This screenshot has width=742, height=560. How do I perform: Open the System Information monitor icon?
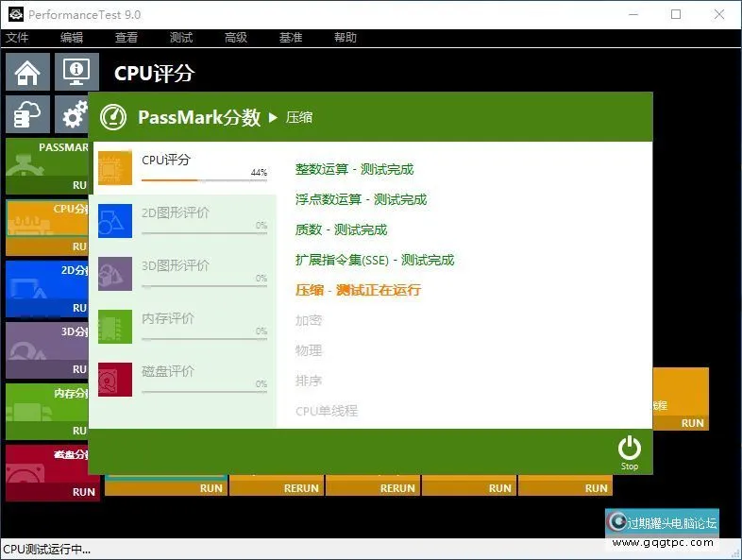pyautogui.click(x=76, y=72)
